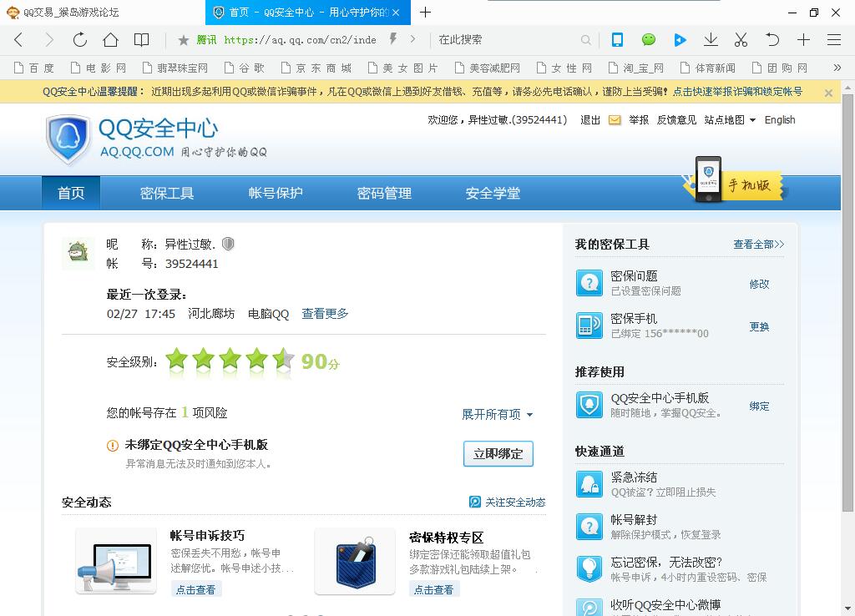855x616 pixels.
Task: Reload the page with the refresh icon
Action: tap(79, 40)
